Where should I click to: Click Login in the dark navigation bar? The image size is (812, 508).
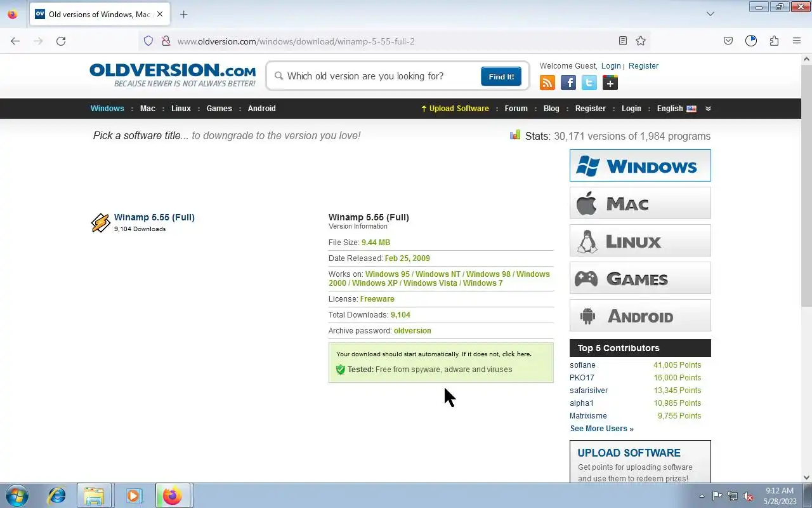[631, 109]
